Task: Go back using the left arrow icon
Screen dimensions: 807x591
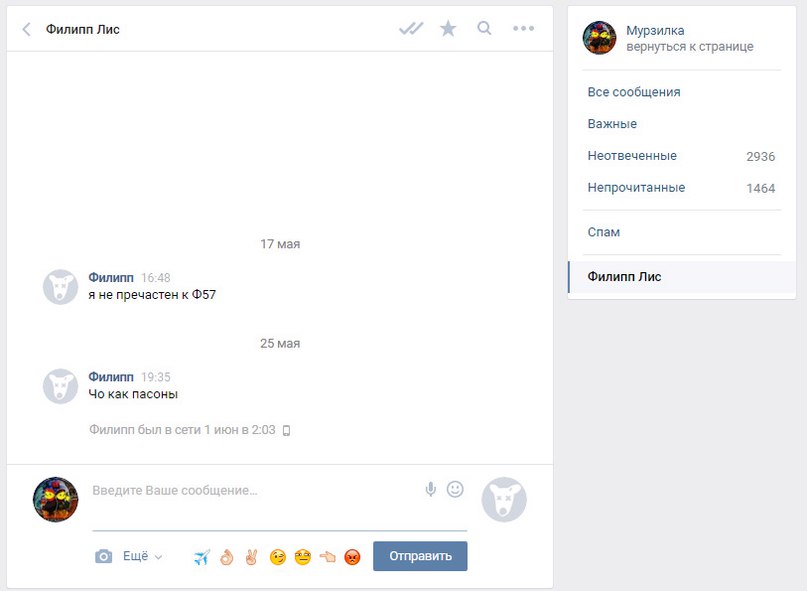Action: click(27, 29)
